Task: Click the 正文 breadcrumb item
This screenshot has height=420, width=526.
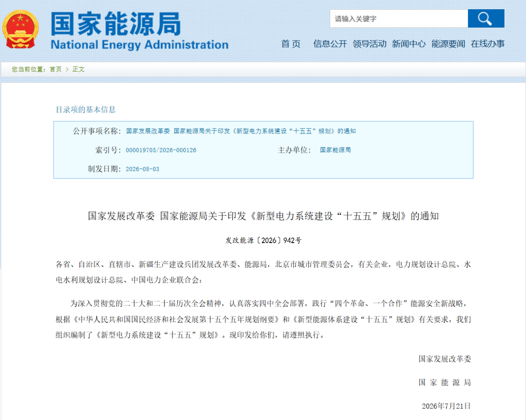Action: tap(78, 69)
